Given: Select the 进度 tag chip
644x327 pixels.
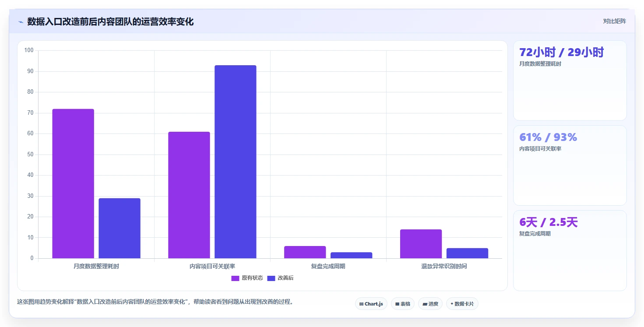Looking at the screenshot, I should [x=430, y=304].
